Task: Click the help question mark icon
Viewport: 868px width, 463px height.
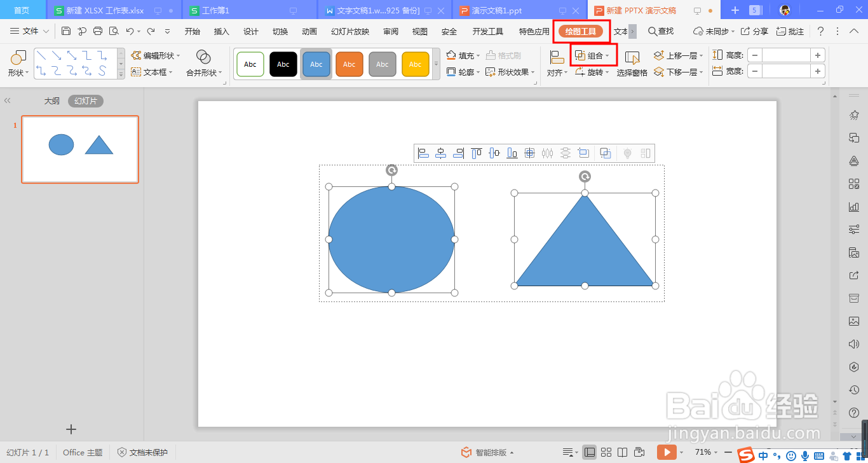Action: click(820, 31)
